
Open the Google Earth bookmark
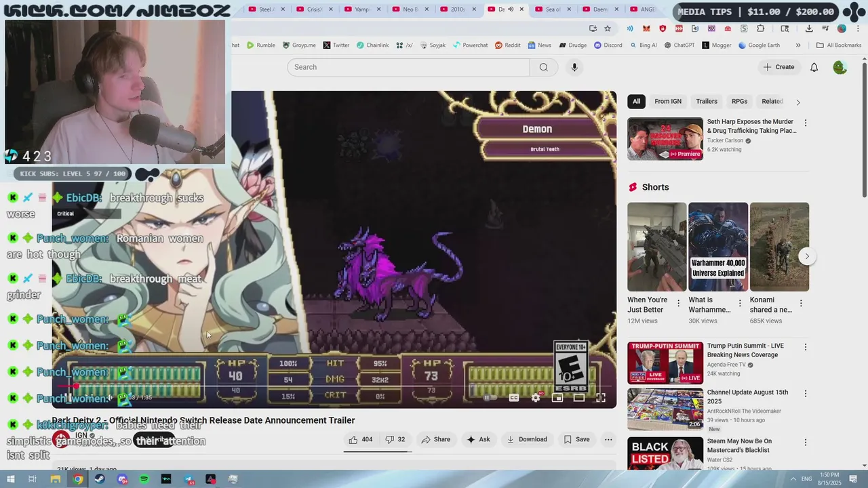[759, 45]
